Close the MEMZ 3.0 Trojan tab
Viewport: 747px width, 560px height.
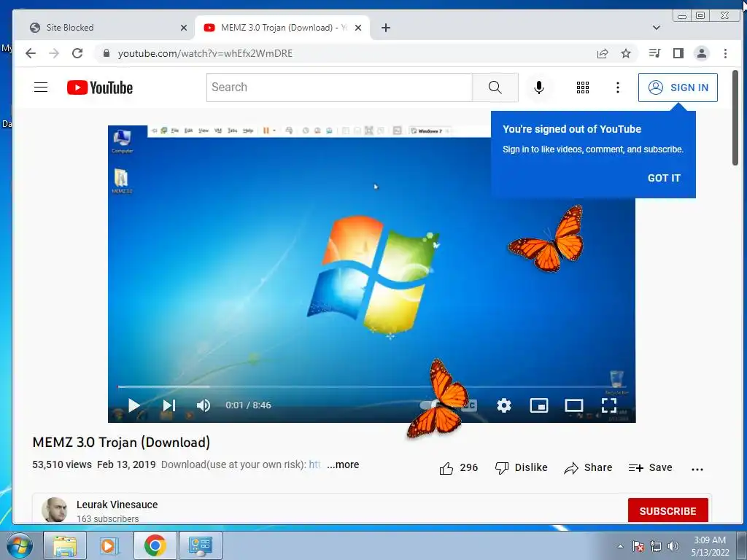[x=358, y=28]
